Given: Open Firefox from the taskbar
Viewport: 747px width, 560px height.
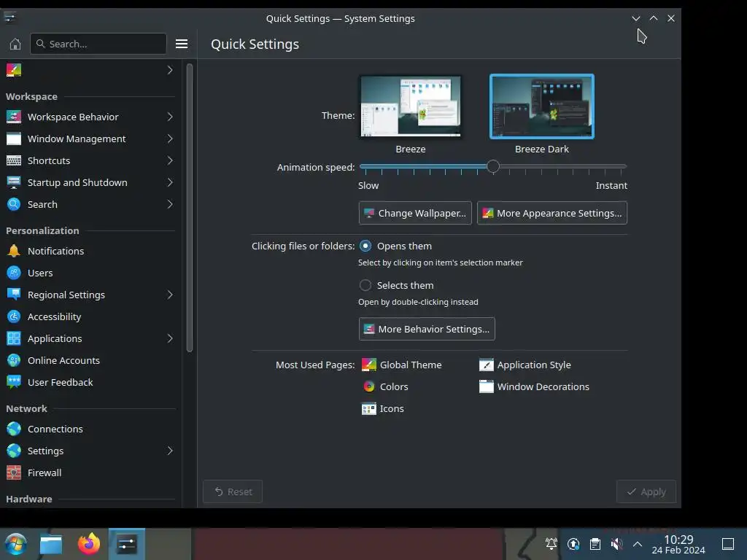Looking at the screenshot, I should pyautogui.click(x=89, y=544).
